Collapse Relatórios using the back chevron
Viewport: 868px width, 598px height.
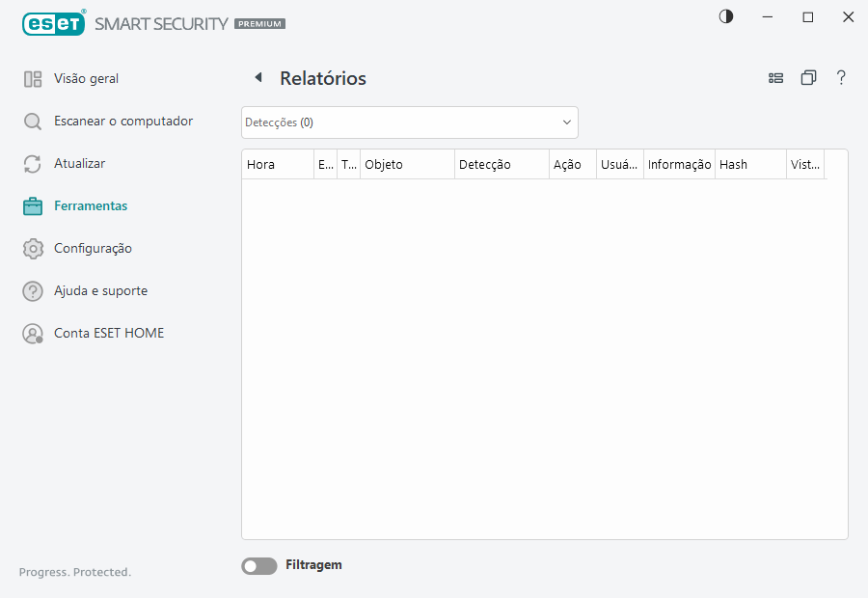(x=258, y=77)
